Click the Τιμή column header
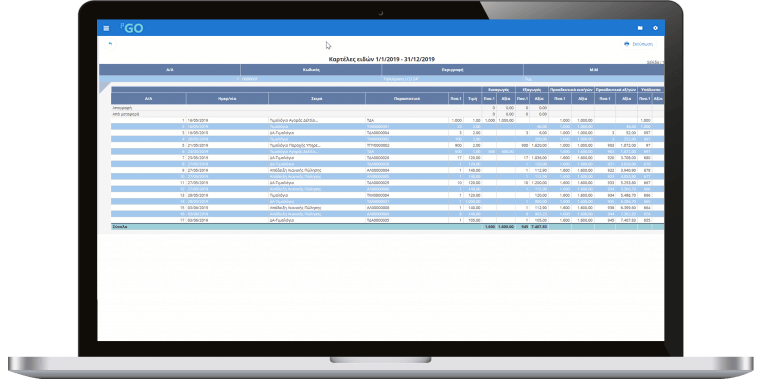Viewport: 768px width, 379px height. 473,98
